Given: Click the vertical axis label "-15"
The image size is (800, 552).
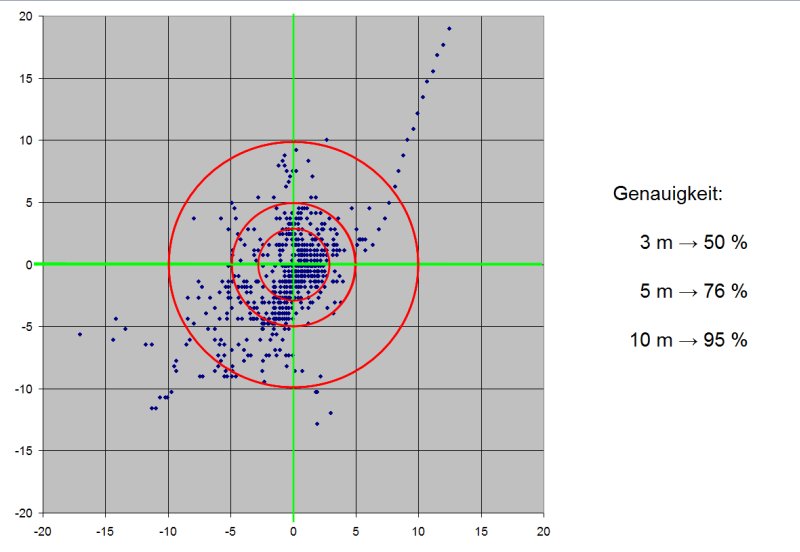Looking at the screenshot, I should (23, 451).
